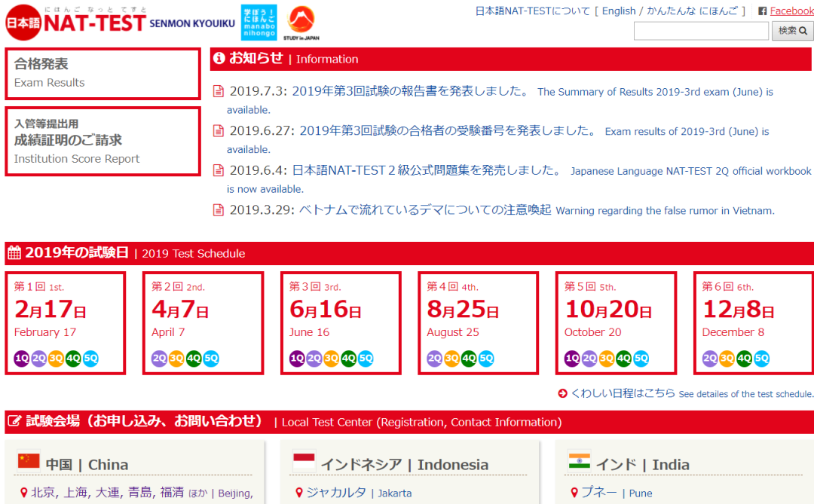Select the 3rd test card June 16

tap(341, 323)
